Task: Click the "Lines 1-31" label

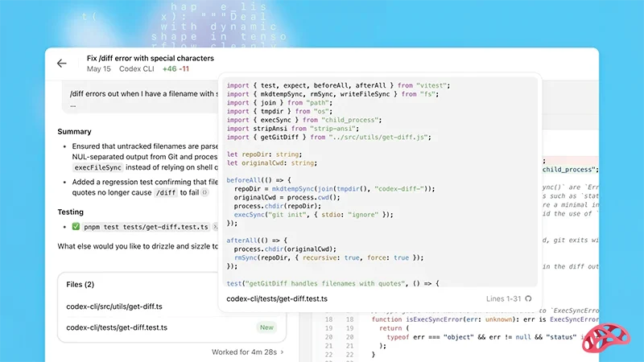Action: tap(502, 298)
